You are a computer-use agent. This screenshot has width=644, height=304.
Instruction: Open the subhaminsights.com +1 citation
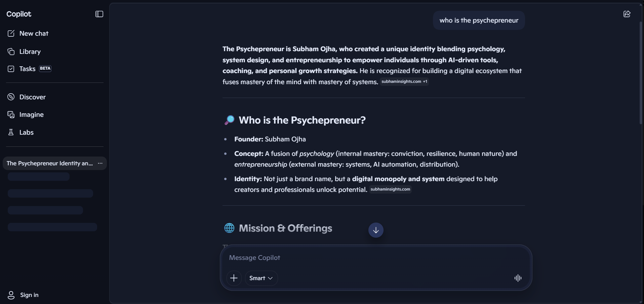[404, 81]
